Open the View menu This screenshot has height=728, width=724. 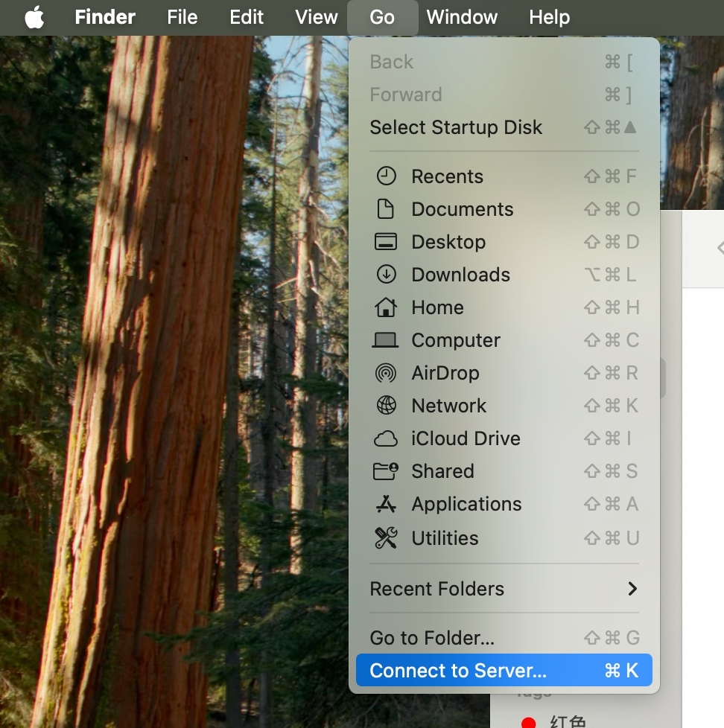tap(317, 17)
